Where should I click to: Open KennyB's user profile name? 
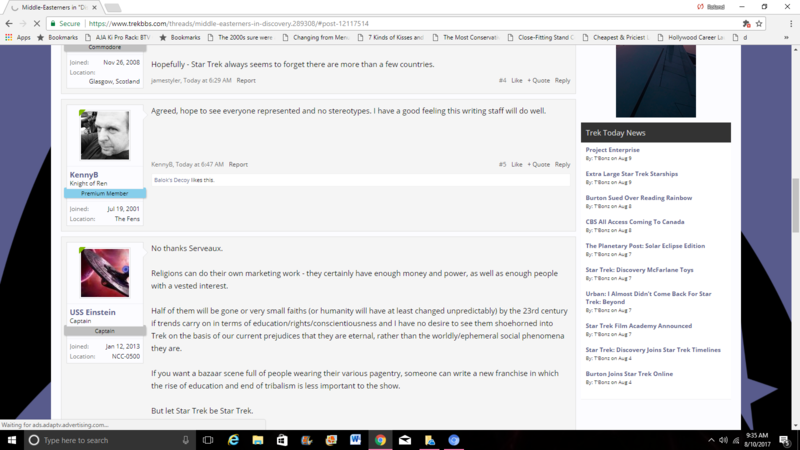[84, 174]
